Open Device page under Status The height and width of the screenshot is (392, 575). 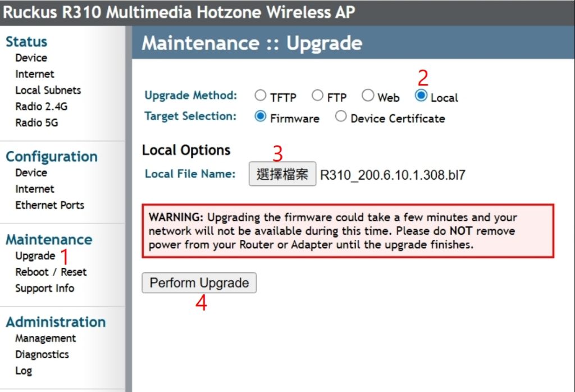(x=31, y=58)
